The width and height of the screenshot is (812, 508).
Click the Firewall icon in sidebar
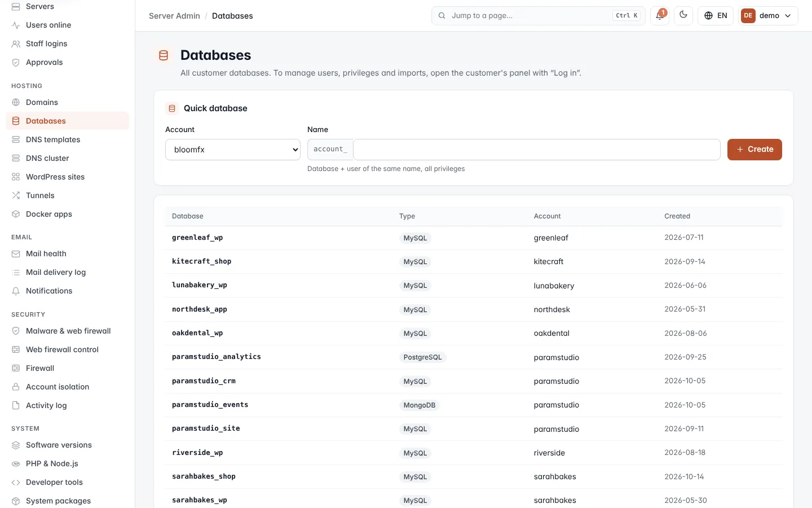coord(16,369)
